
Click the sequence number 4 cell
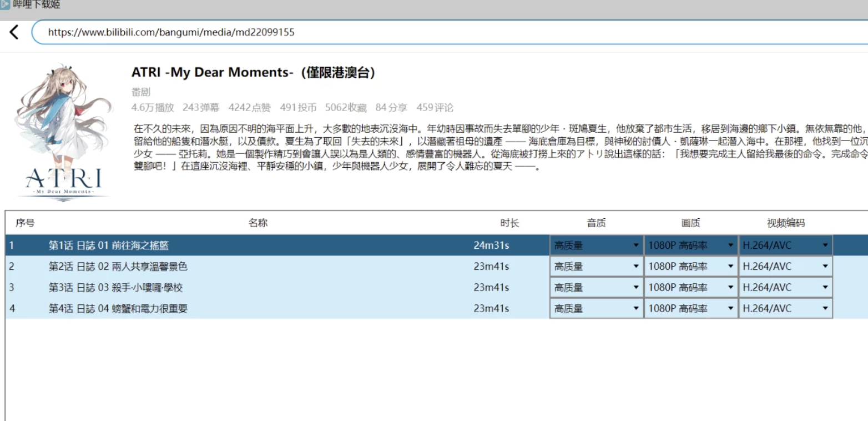click(12, 309)
